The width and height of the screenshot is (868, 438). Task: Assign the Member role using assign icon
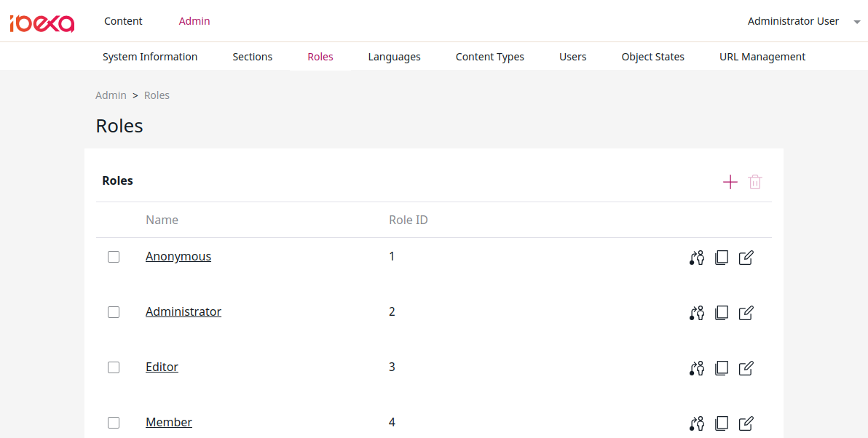pyautogui.click(x=697, y=423)
